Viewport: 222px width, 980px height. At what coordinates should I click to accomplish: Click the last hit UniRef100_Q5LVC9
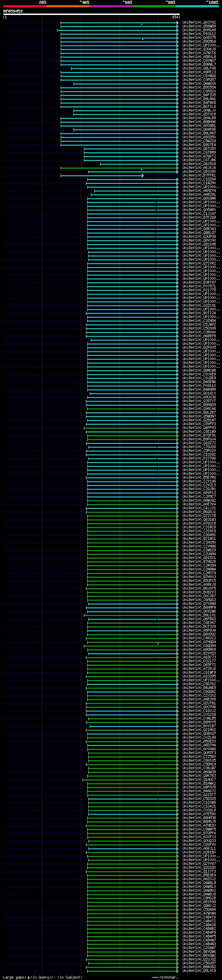(199, 971)
